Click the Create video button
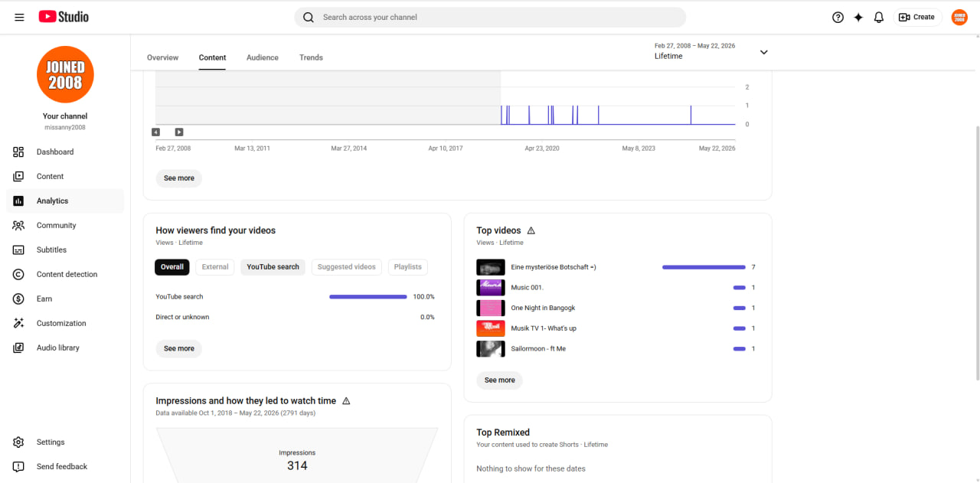Screen dimensions: 980x483 click(916, 17)
